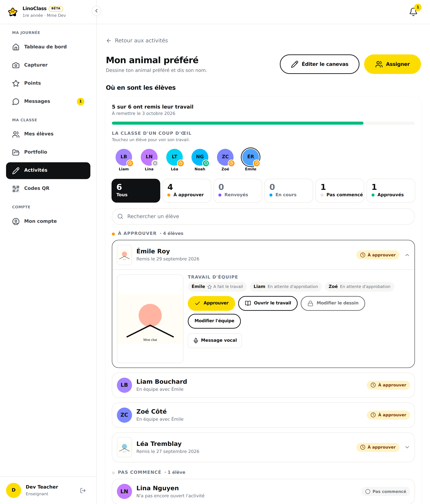Image resolution: width=430 pixels, height=504 pixels.
Task: Filter by Pas commencé status card
Action: [x=339, y=191]
